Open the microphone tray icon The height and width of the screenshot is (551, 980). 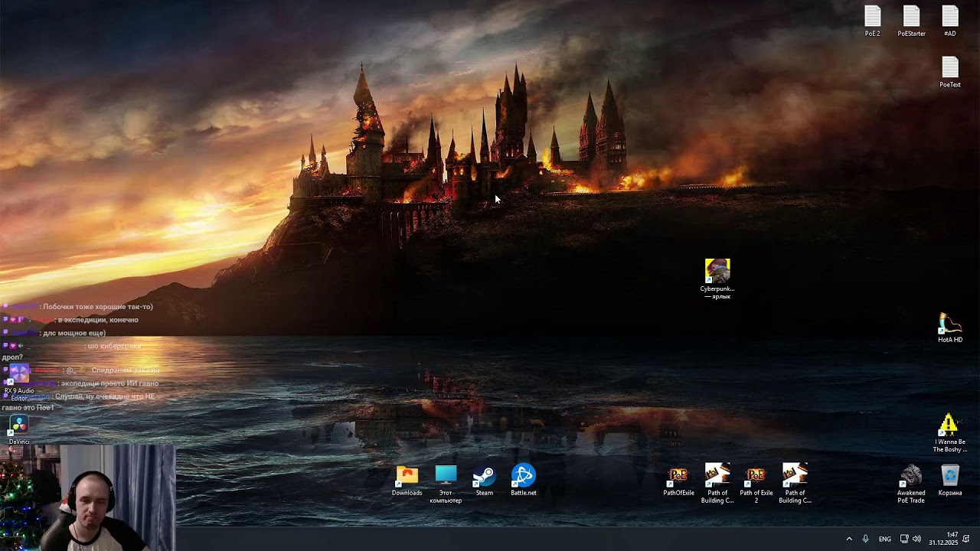(x=866, y=539)
